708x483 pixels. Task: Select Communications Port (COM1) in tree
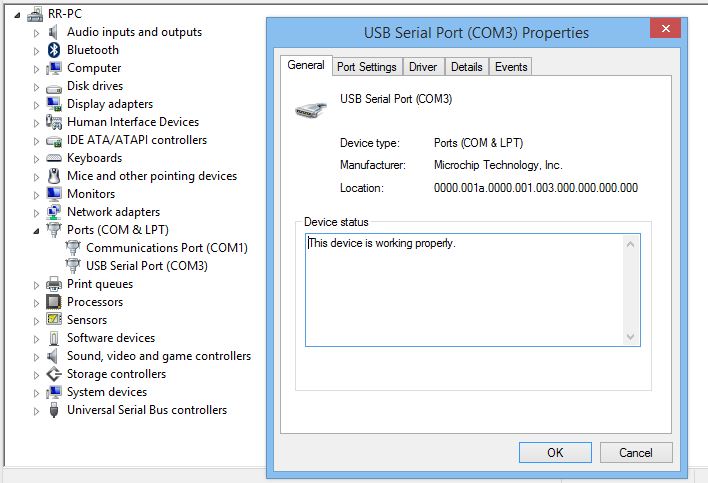click(166, 248)
